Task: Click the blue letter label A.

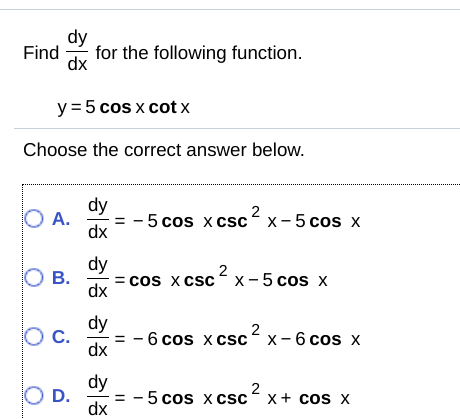Action: 61,219
